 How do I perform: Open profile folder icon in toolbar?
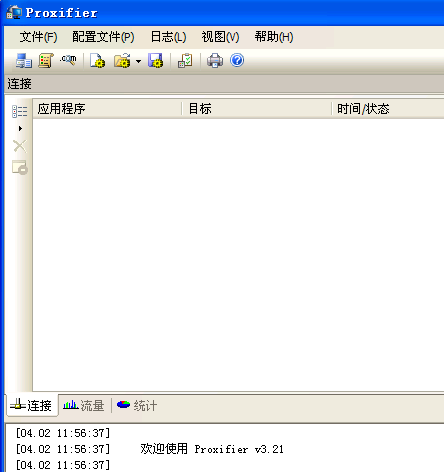122,61
